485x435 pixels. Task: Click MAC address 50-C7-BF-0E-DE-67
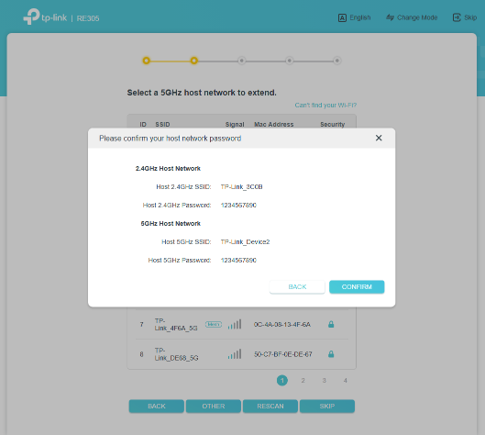283,354
